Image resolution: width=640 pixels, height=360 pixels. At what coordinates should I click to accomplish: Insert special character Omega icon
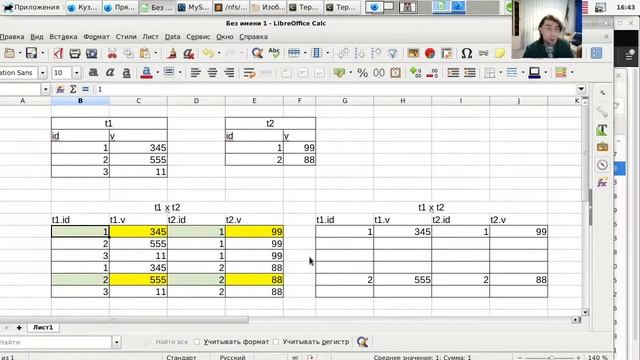pos(467,53)
